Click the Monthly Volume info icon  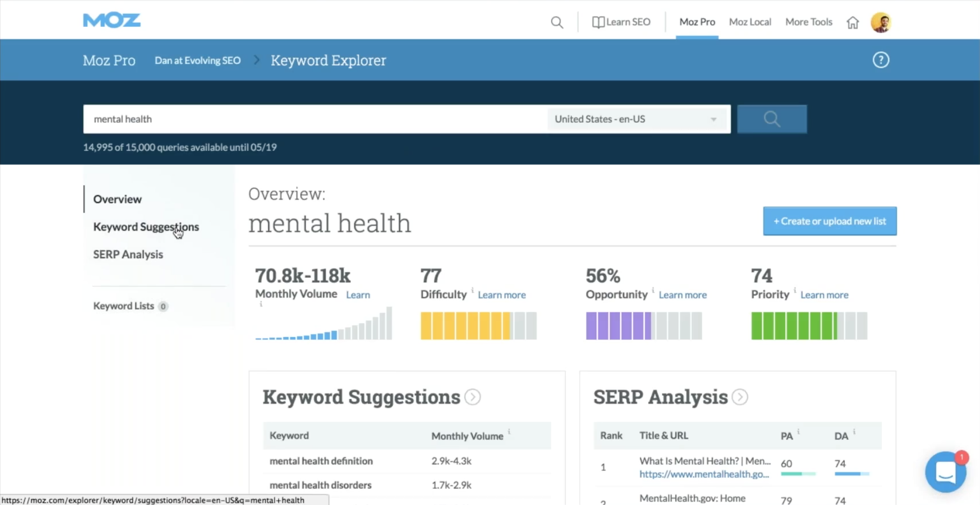coord(261,304)
